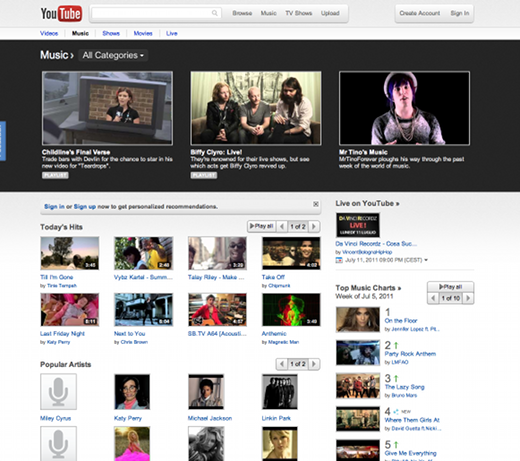The width and height of the screenshot is (520, 461).
Task: Click On the Floor chart thumbnail
Action: pyautogui.click(x=358, y=320)
